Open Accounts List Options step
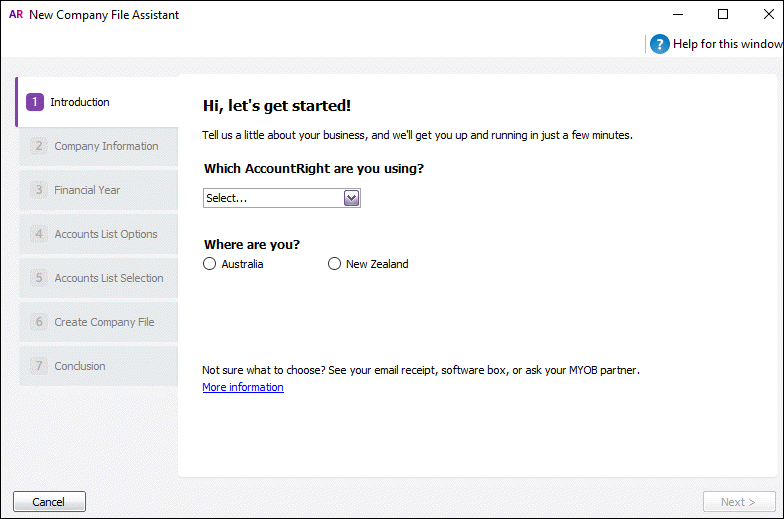This screenshot has height=519, width=784. point(106,234)
